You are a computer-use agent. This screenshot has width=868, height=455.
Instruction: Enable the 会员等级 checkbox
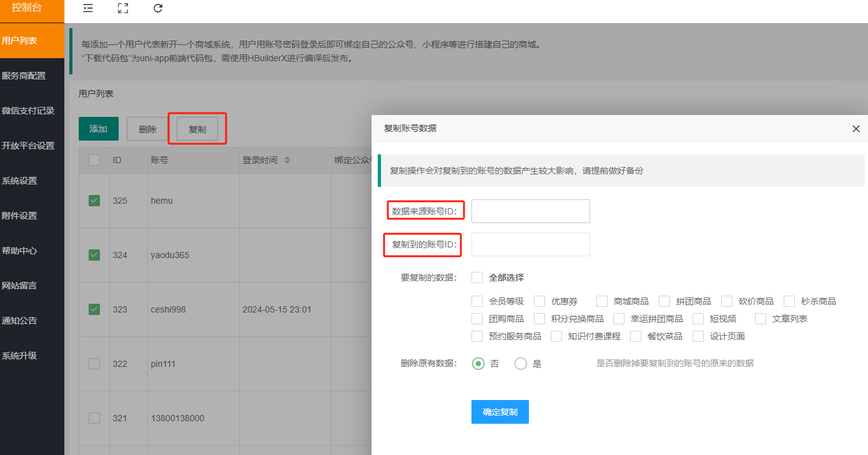click(478, 301)
